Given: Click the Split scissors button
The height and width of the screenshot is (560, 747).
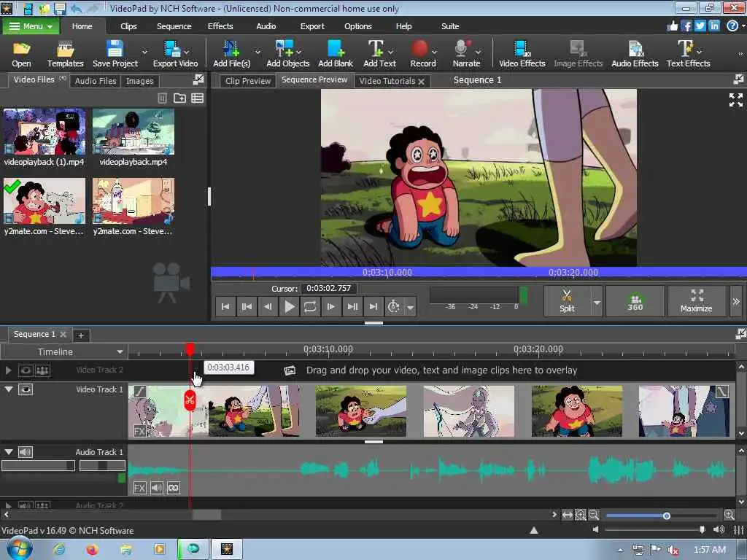Looking at the screenshot, I should coord(567,301).
